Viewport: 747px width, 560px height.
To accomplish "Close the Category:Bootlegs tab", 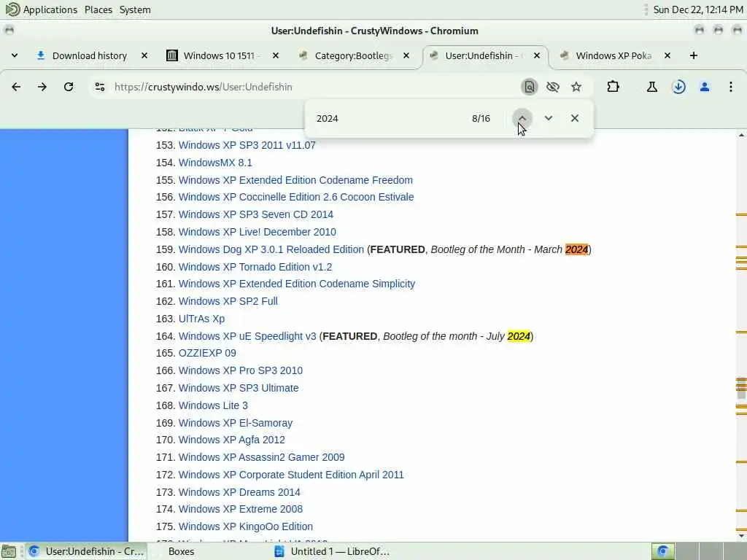I will coord(406,55).
